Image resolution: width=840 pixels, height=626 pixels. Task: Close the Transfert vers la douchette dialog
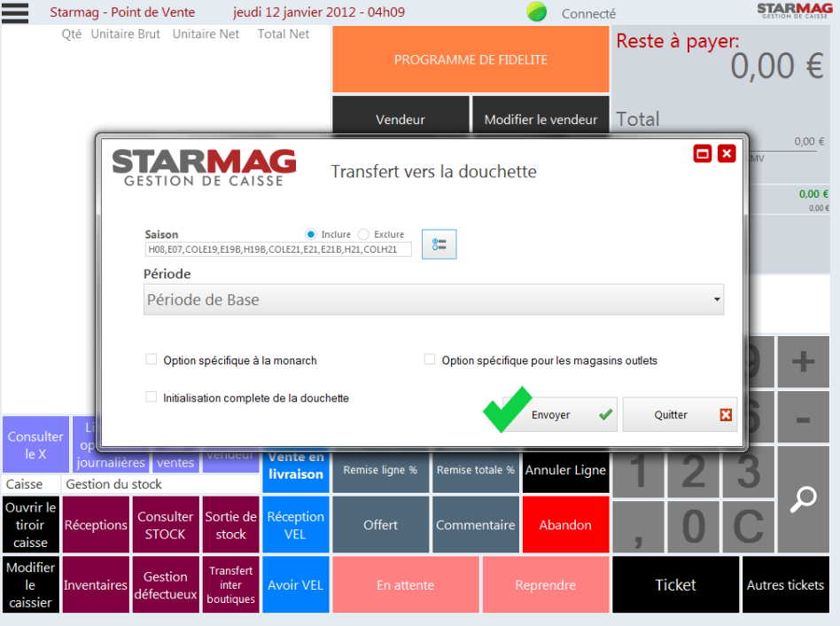(727, 153)
